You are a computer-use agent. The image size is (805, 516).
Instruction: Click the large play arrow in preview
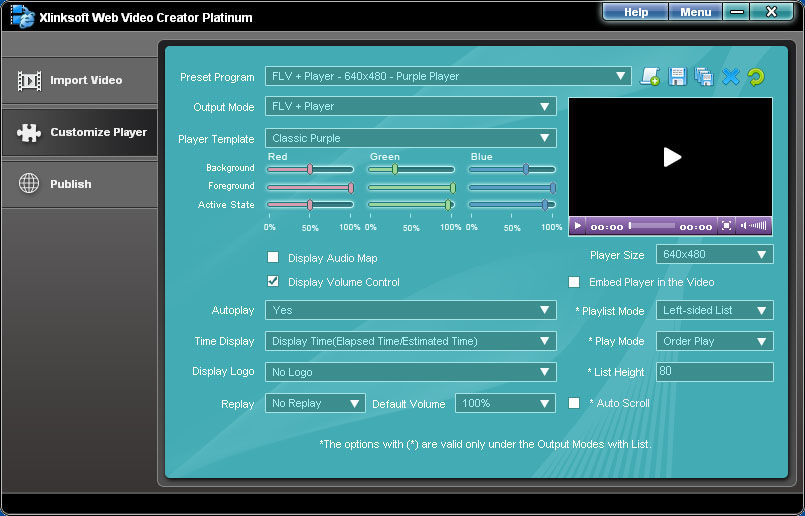(672, 157)
